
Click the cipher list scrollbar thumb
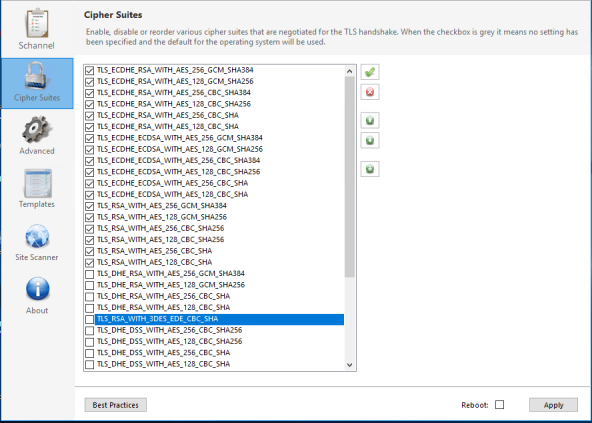(349, 177)
